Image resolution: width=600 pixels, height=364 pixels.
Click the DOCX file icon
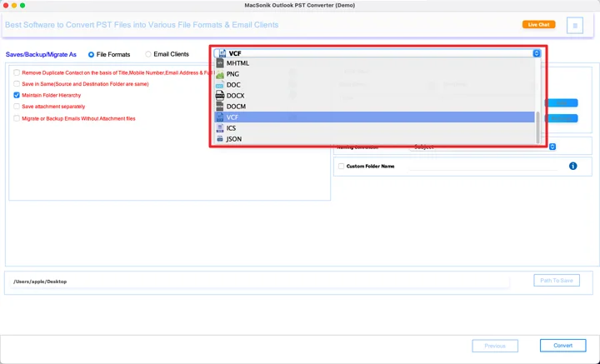pyautogui.click(x=220, y=96)
